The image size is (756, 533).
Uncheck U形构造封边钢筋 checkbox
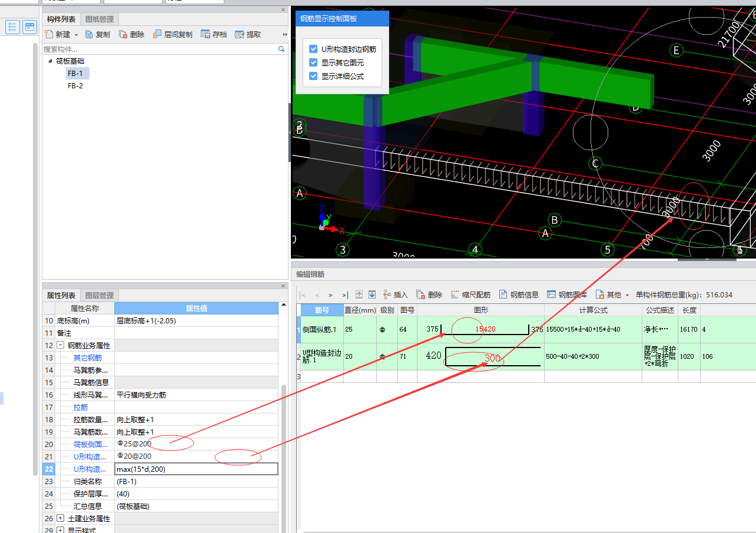[x=313, y=49]
